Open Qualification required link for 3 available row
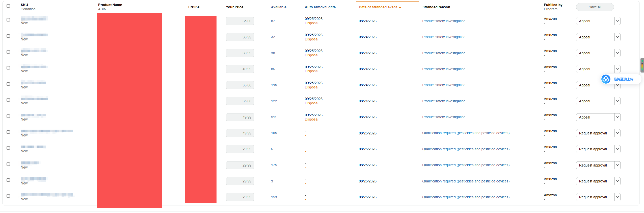644x213 pixels. coord(466,181)
